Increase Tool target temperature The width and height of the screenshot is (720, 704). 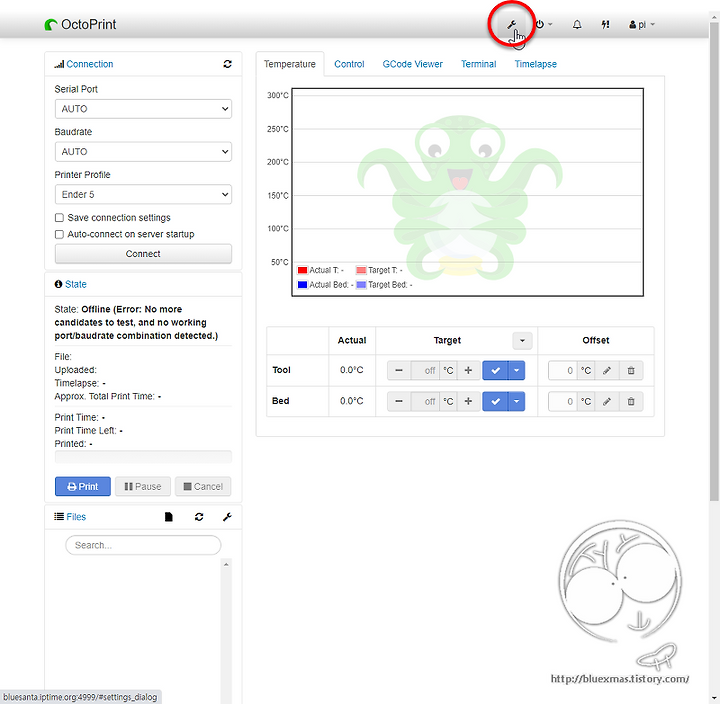click(x=468, y=370)
